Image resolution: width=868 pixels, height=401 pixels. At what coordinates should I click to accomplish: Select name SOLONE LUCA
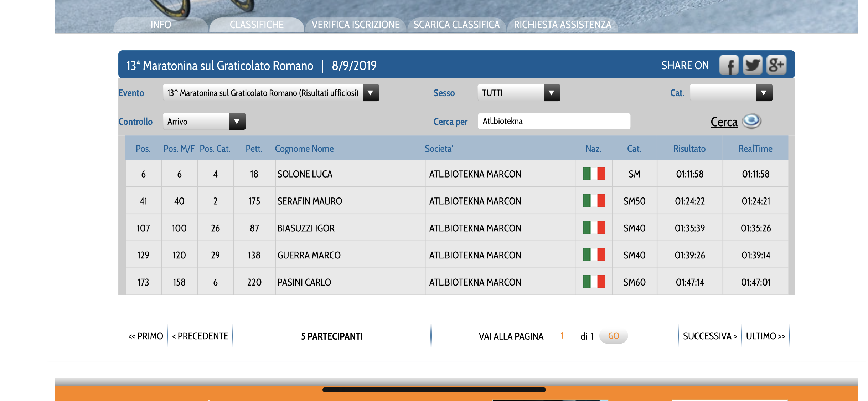pos(305,174)
